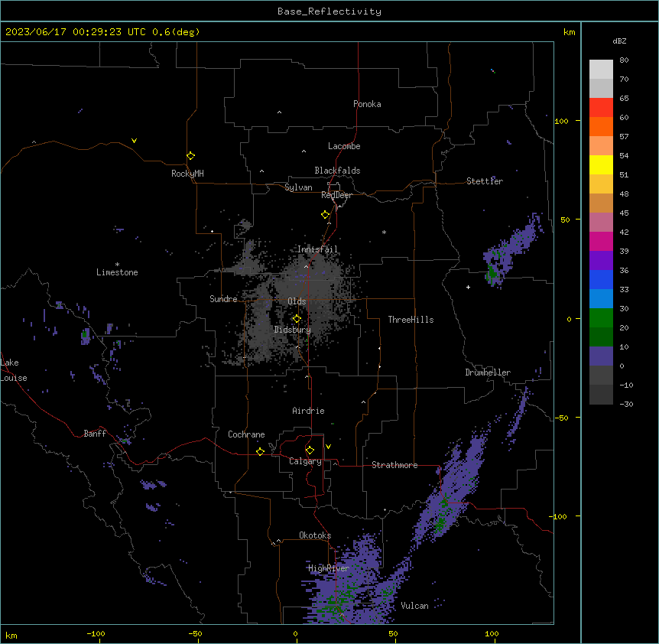
Task: Pick the purple 36-39 dBZ swatch
Action: (601, 261)
